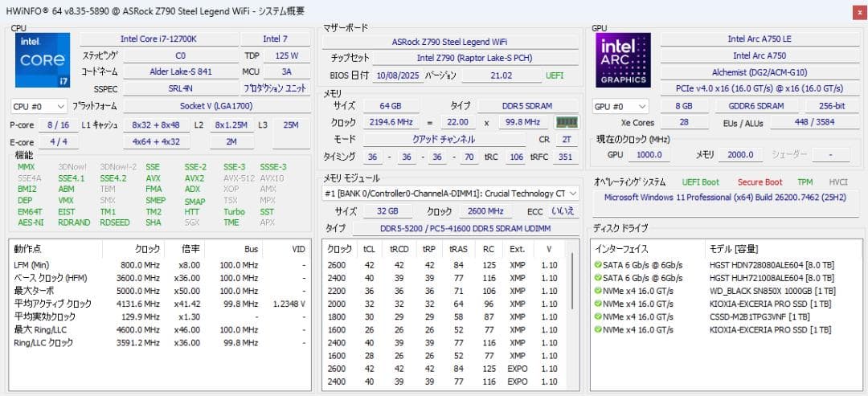Click the Alder Lake-S 841 codename field
Screen dimensions: 868x396
(181, 71)
